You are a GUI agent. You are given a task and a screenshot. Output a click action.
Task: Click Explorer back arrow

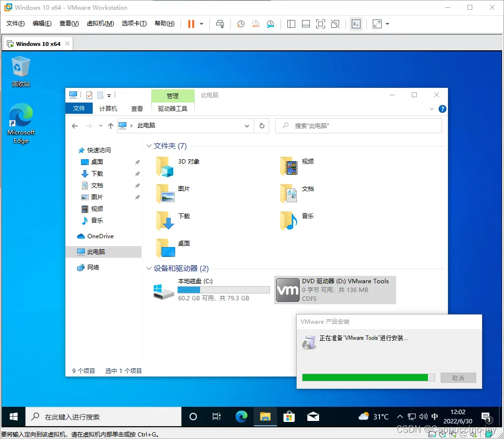pos(75,126)
